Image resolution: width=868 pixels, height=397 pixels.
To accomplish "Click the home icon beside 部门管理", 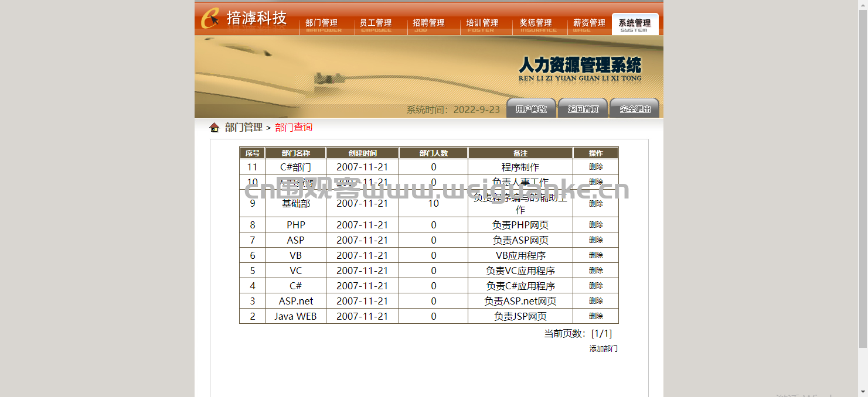I will pyautogui.click(x=215, y=128).
